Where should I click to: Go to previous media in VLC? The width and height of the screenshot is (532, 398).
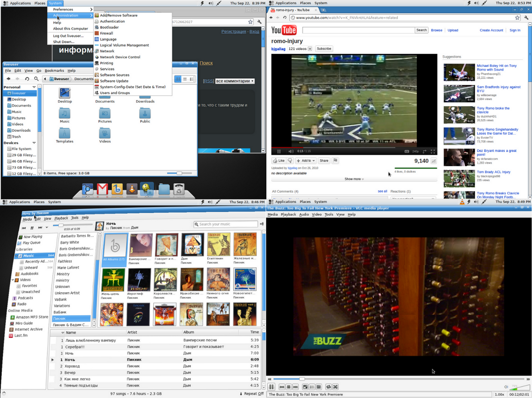[282, 387]
